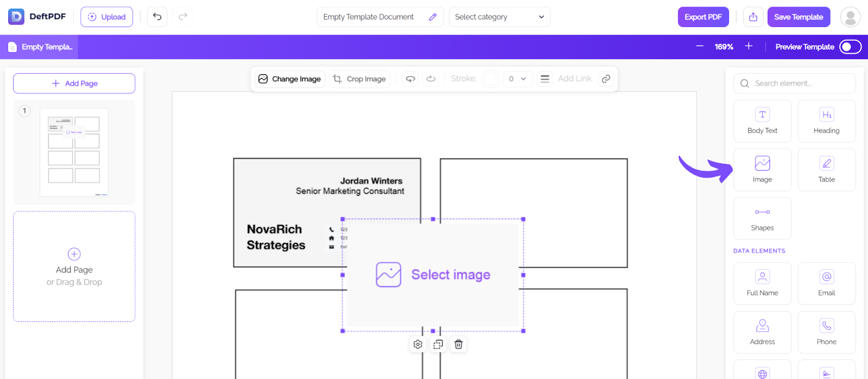Add a Shapes element
The width and height of the screenshot is (868, 379).
click(x=762, y=218)
